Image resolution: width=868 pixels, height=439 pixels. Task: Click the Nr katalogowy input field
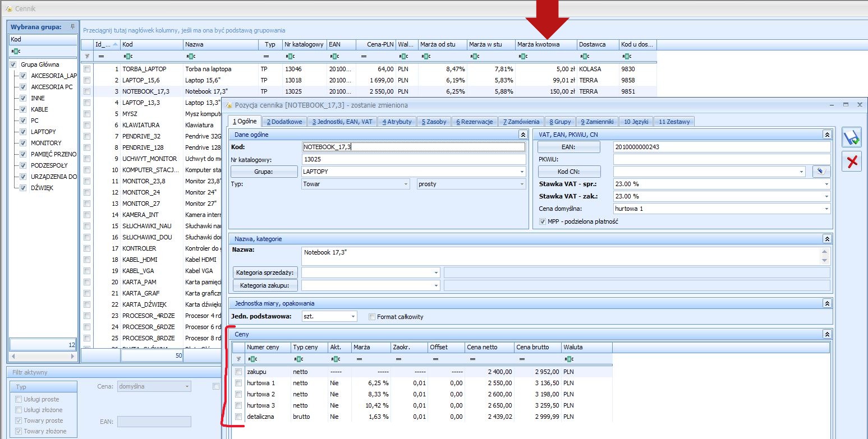(x=414, y=159)
